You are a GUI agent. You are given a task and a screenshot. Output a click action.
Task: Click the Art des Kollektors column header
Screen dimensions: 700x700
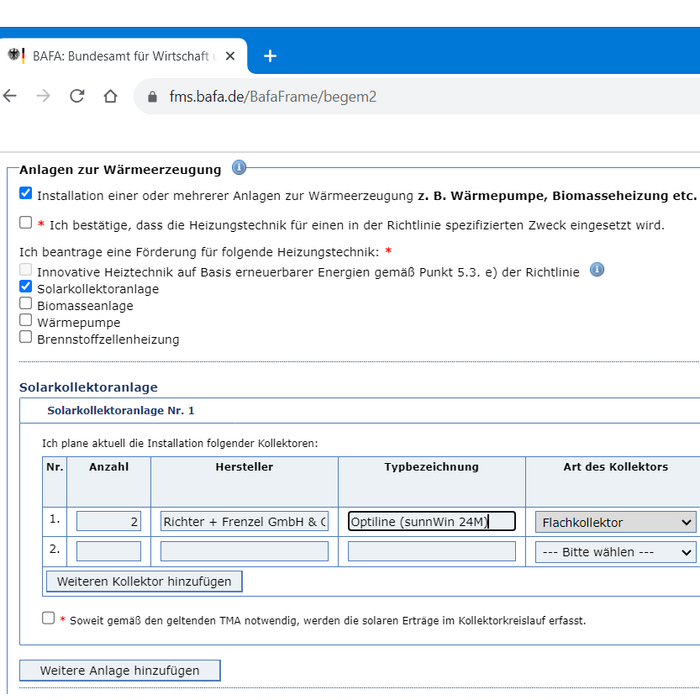pos(615,467)
